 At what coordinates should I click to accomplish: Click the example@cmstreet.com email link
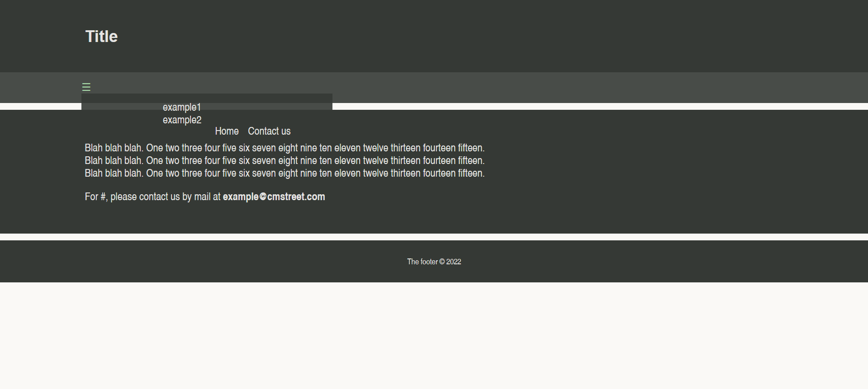(274, 197)
